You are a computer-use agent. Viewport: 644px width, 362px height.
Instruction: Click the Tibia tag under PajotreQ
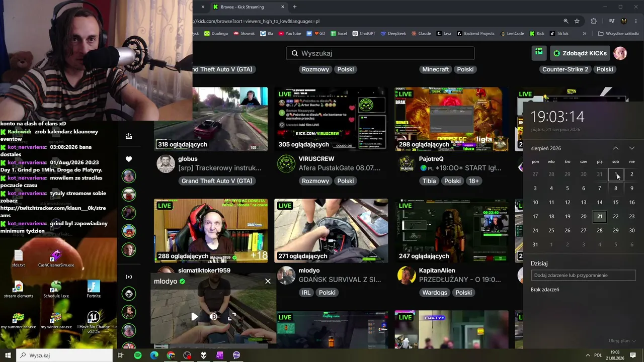coord(429,181)
